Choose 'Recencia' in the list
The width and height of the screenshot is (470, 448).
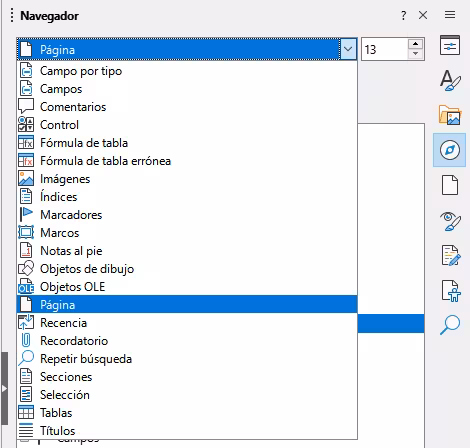[187, 323]
